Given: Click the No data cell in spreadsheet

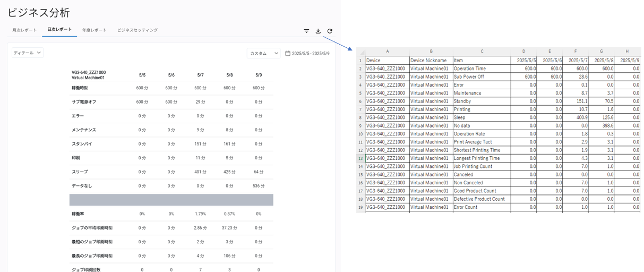Looking at the screenshot, I should pos(482,125).
